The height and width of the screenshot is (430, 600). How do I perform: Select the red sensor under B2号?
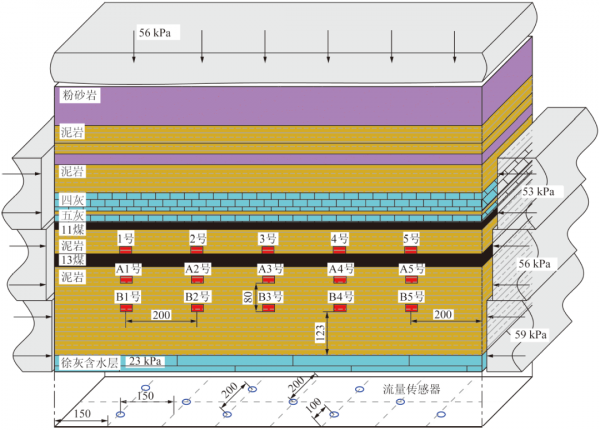coord(197,309)
